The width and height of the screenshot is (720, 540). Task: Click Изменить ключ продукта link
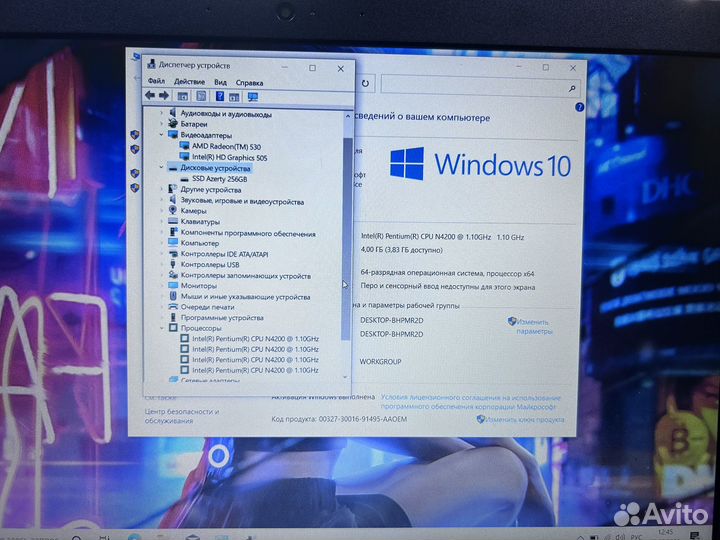coord(524,420)
